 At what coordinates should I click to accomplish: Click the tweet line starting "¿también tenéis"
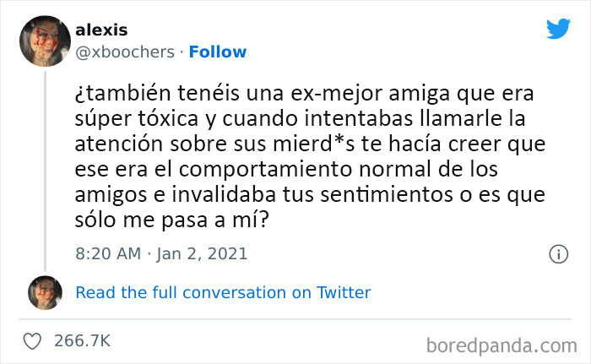304,91
